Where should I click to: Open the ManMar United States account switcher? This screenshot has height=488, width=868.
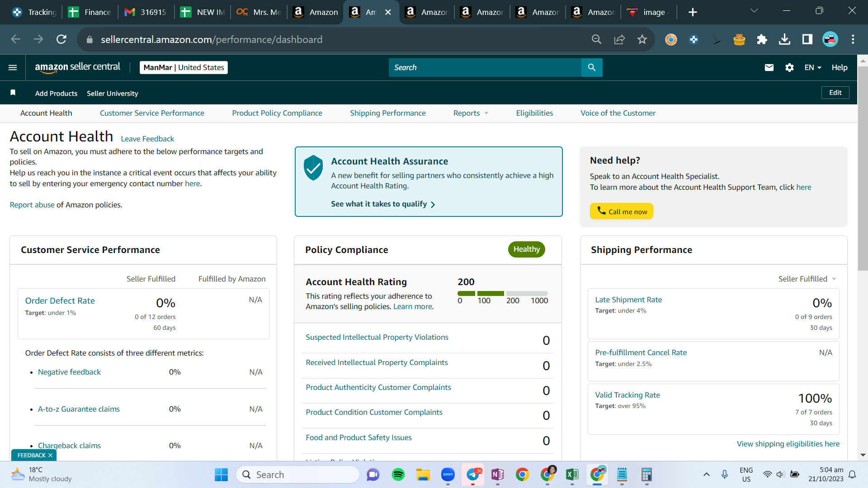tap(184, 67)
